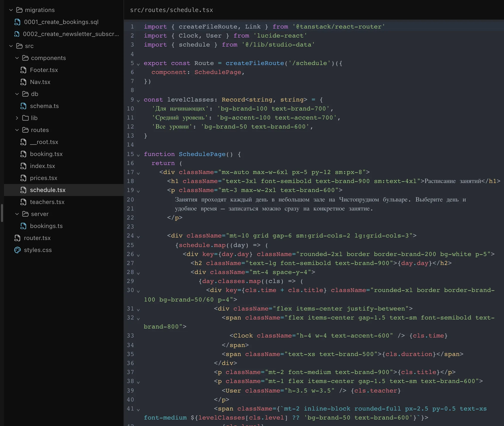
Task: Click the booking.tsx file icon
Action: tap(23, 154)
